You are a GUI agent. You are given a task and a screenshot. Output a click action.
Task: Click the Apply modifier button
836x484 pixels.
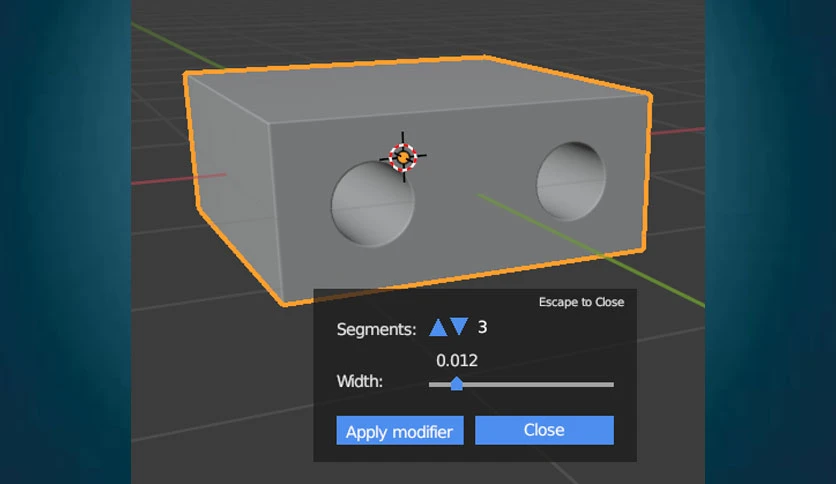pos(400,431)
